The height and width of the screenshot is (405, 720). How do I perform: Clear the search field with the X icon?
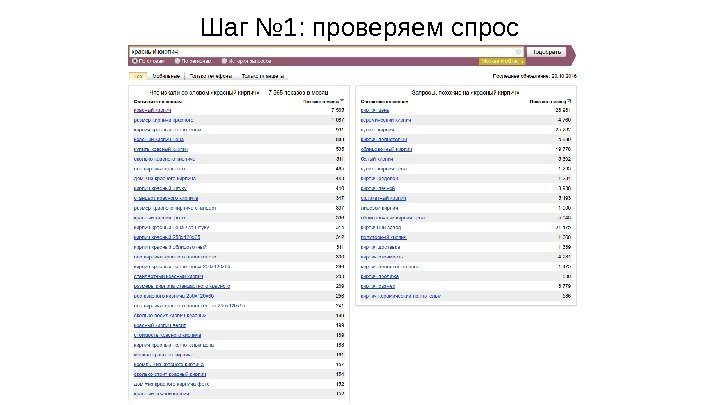[x=517, y=49]
